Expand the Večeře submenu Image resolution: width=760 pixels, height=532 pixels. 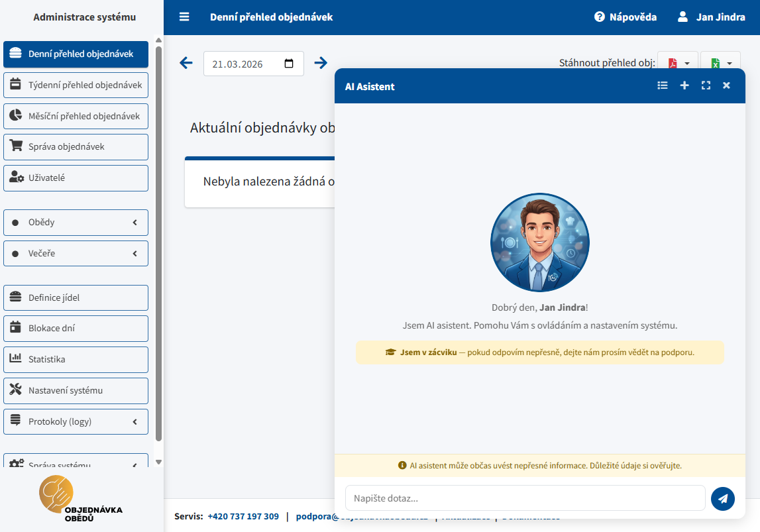coord(76,254)
